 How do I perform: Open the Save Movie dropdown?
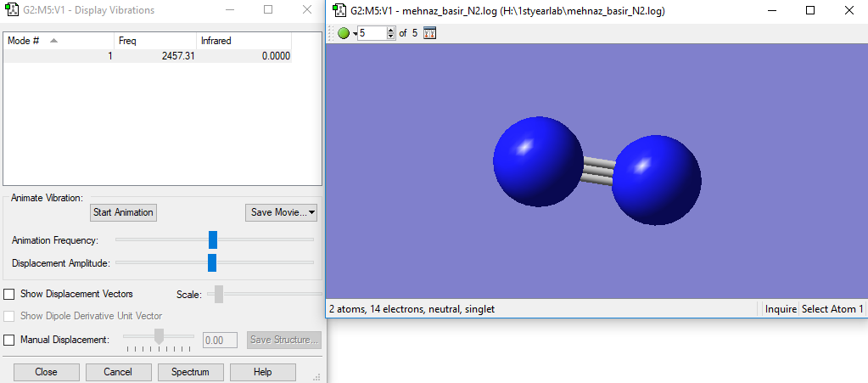(x=281, y=212)
